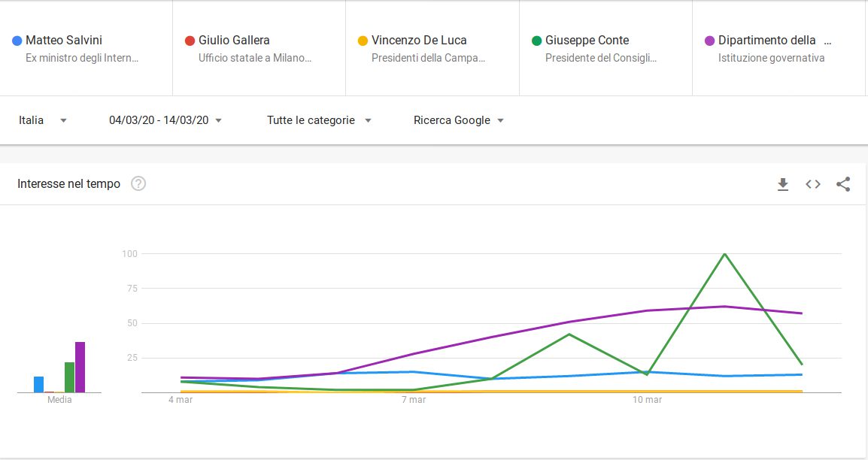This screenshot has width=868, height=460.
Task: Open the 04/03/20 - 14/03/20 date range dropdown
Action: (x=165, y=120)
